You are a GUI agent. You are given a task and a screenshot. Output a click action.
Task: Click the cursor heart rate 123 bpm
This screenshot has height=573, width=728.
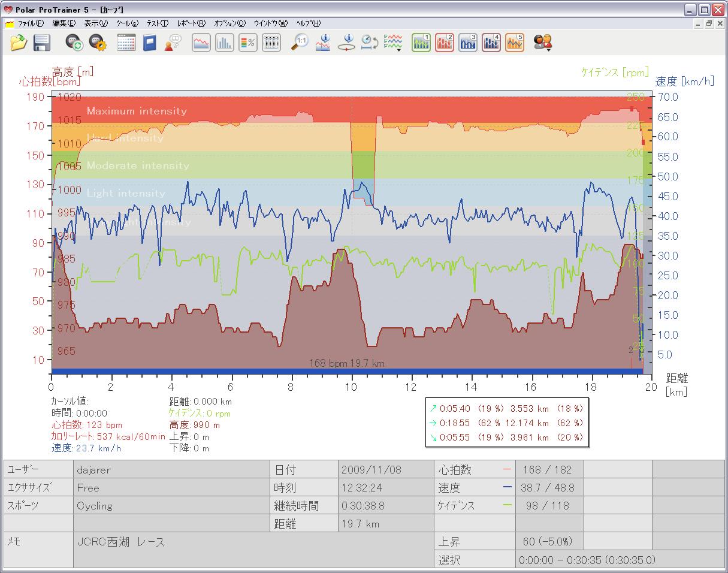click(87, 425)
